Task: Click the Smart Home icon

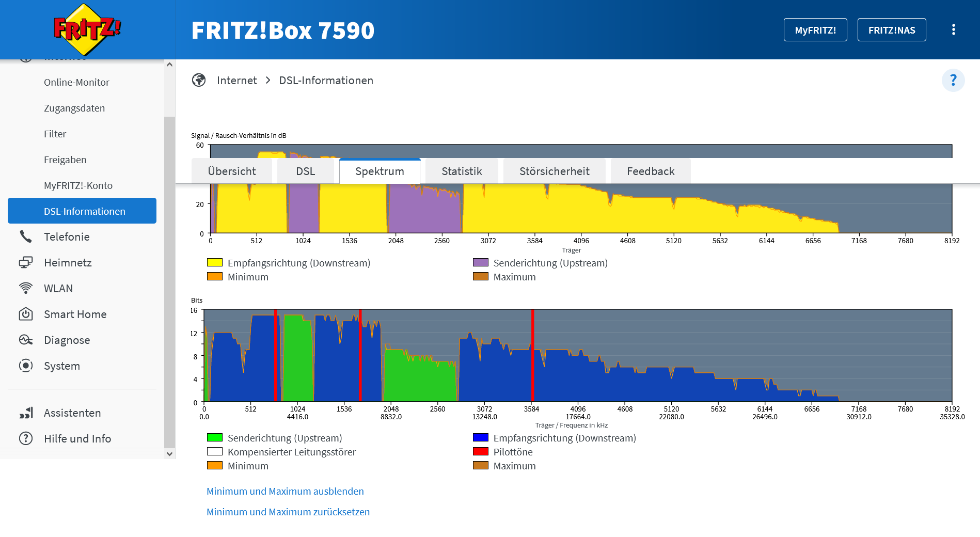Action: (26, 314)
